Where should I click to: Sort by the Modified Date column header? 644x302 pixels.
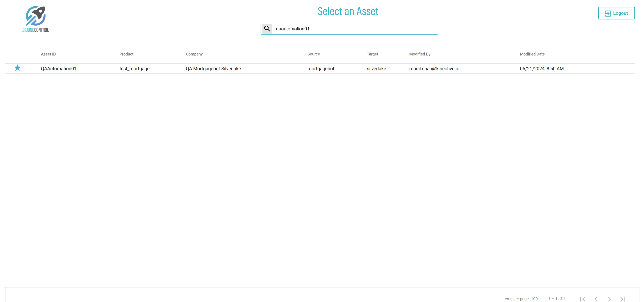[x=532, y=54]
